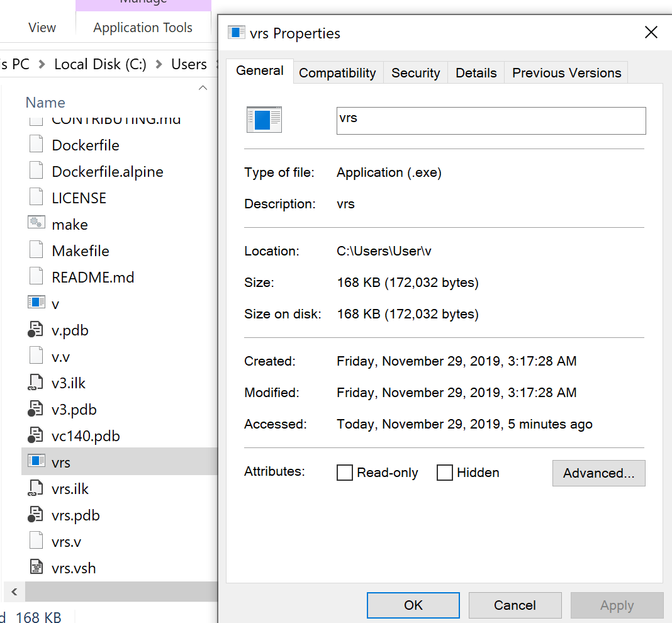Click Local Disk (C:) in address bar
This screenshot has height=623, width=672.
tap(100, 64)
